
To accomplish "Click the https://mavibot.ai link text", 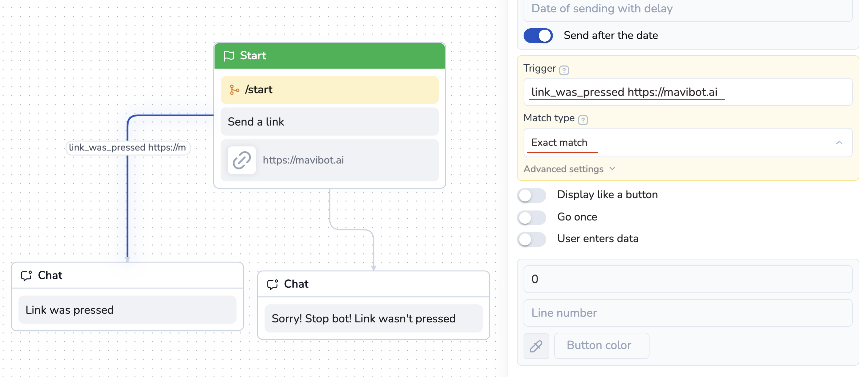I will 303,160.
